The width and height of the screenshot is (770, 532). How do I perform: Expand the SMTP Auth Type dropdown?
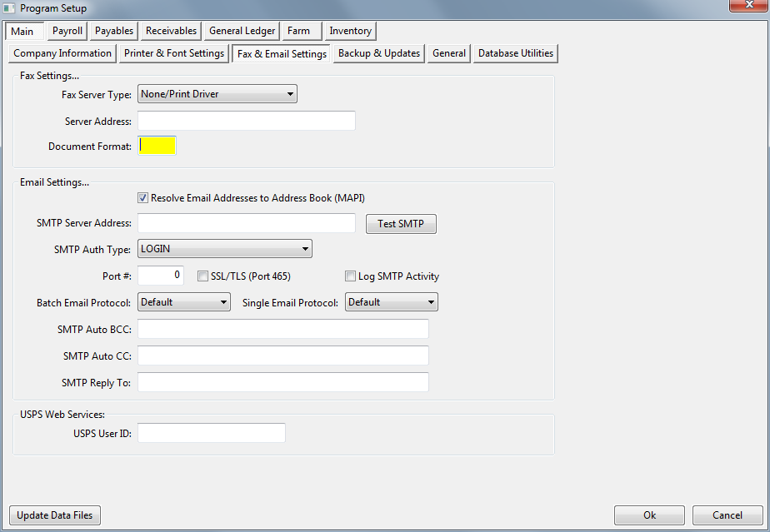coord(225,248)
